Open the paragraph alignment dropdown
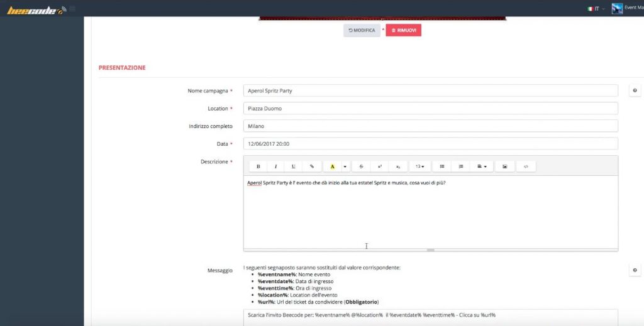The image size is (644, 326). (482, 166)
